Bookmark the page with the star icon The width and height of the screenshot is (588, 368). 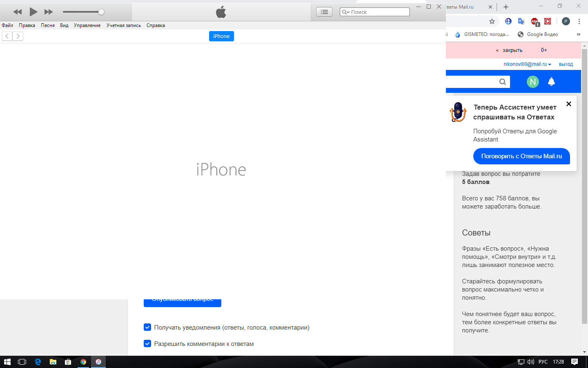pyautogui.click(x=492, y=21)
